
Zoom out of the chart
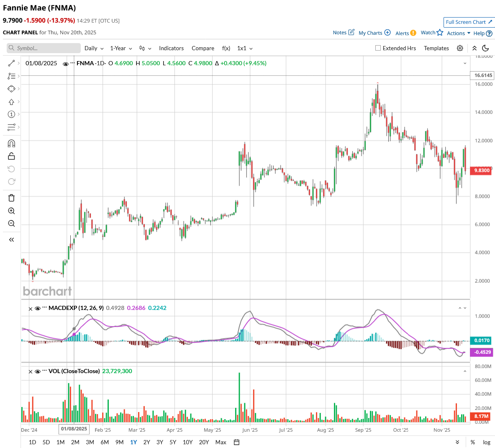(x=11, y=224)
